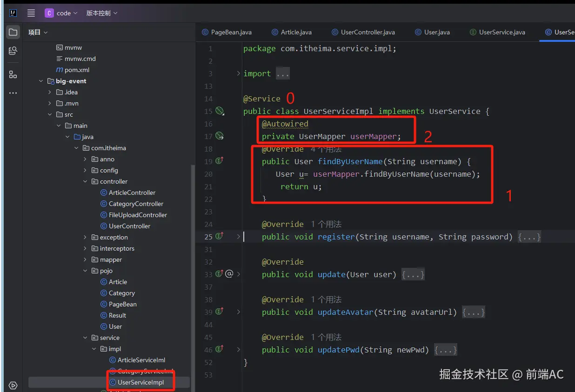Image resolution: width=575 pixels, height=392 pixels.
Task: Collapse the com.itheima package
Action: point(76,148)
